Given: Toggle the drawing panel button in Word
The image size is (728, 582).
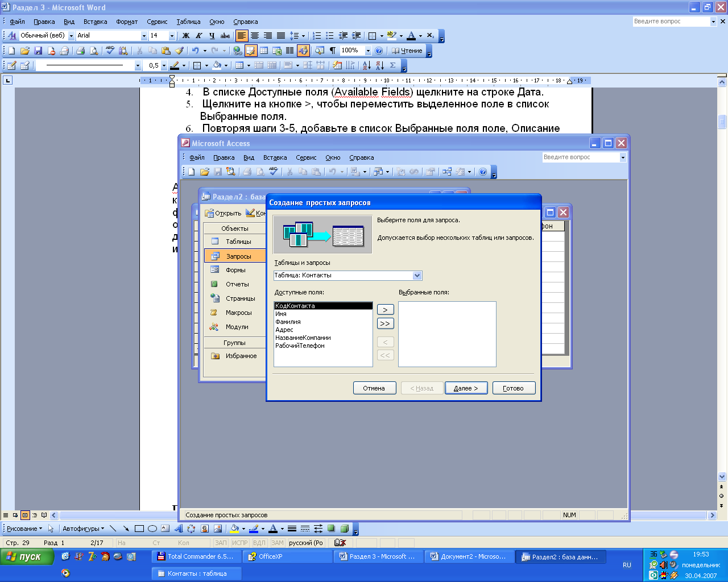Looking at the screenshot, I should [x=303, y=51].
